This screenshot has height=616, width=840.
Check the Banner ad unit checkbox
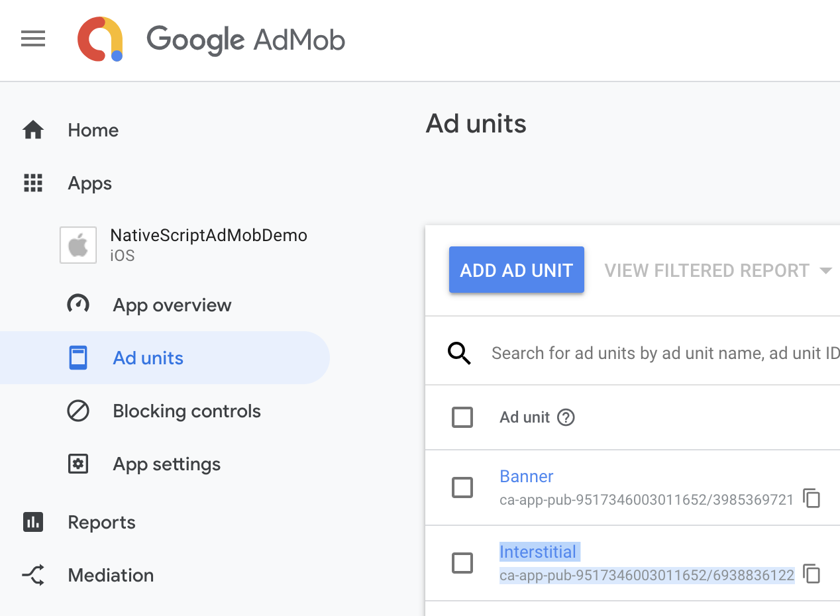[x=462, y=488]
